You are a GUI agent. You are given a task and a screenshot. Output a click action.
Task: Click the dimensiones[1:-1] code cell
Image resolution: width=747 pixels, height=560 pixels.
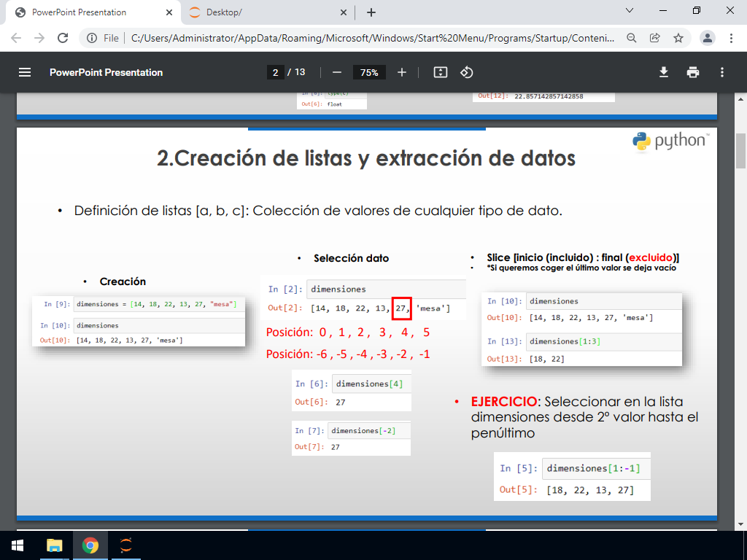pyautogui.click(x=596, y=469)
